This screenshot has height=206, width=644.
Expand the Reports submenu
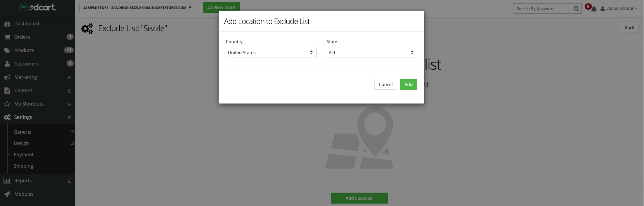[70, 181]
